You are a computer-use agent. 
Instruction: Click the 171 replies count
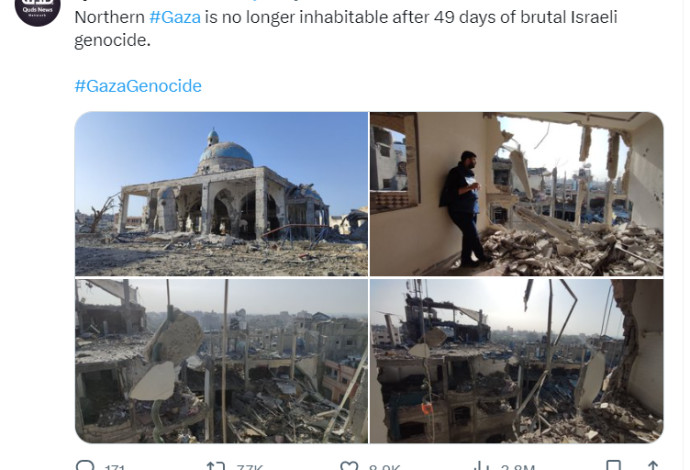tap(114, 466)
